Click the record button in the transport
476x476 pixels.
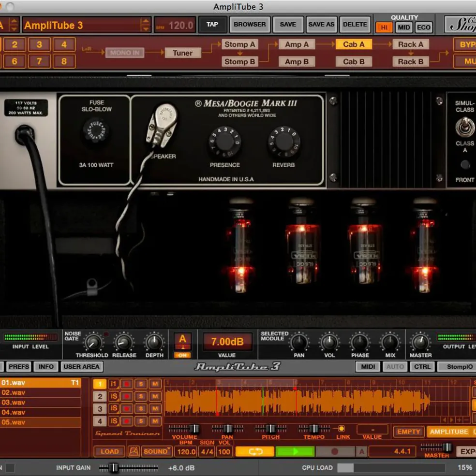(335, 451)
